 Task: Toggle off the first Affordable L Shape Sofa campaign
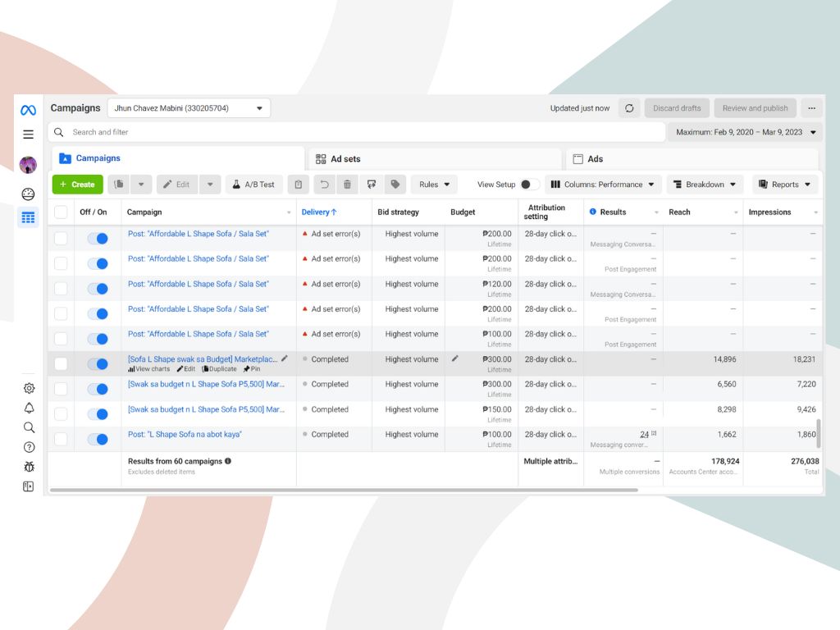click(98, 239)
